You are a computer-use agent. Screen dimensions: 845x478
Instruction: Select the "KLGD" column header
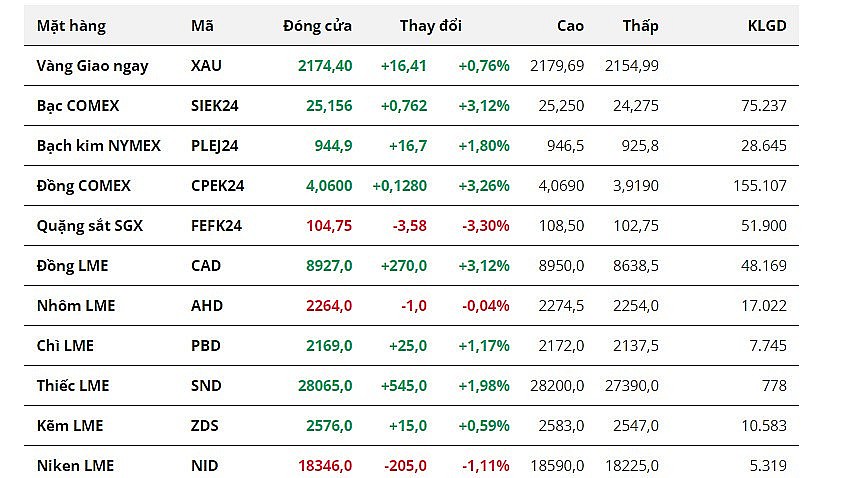767,26
